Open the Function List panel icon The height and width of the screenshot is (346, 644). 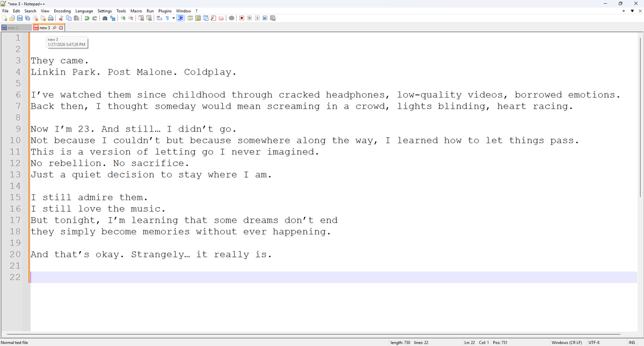[213, 18]
